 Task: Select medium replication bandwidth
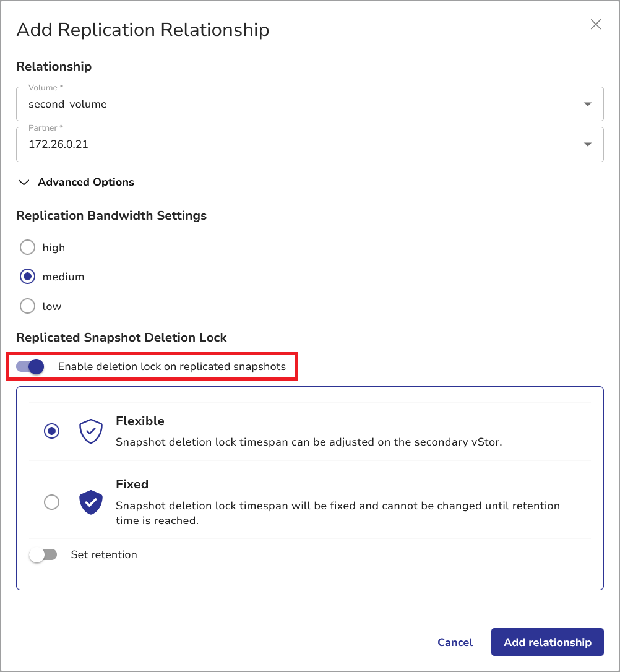click(28, 277)
